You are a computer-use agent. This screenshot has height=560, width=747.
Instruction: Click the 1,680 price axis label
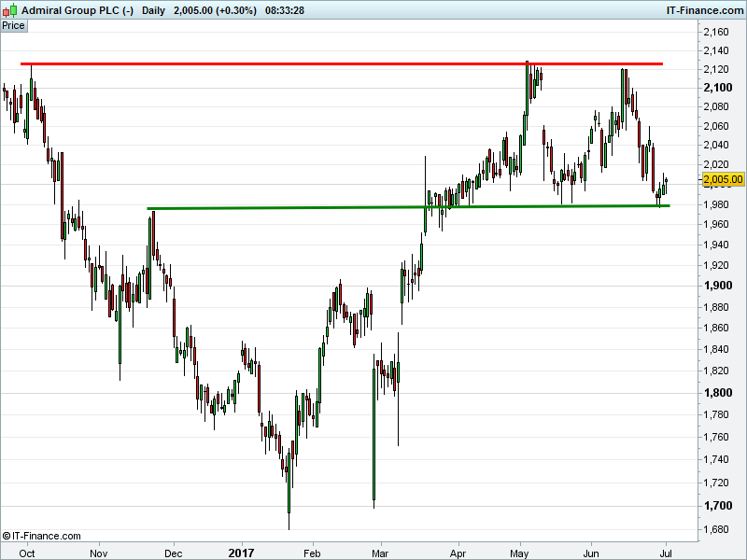pyautogui.click(x=716, y=529)
